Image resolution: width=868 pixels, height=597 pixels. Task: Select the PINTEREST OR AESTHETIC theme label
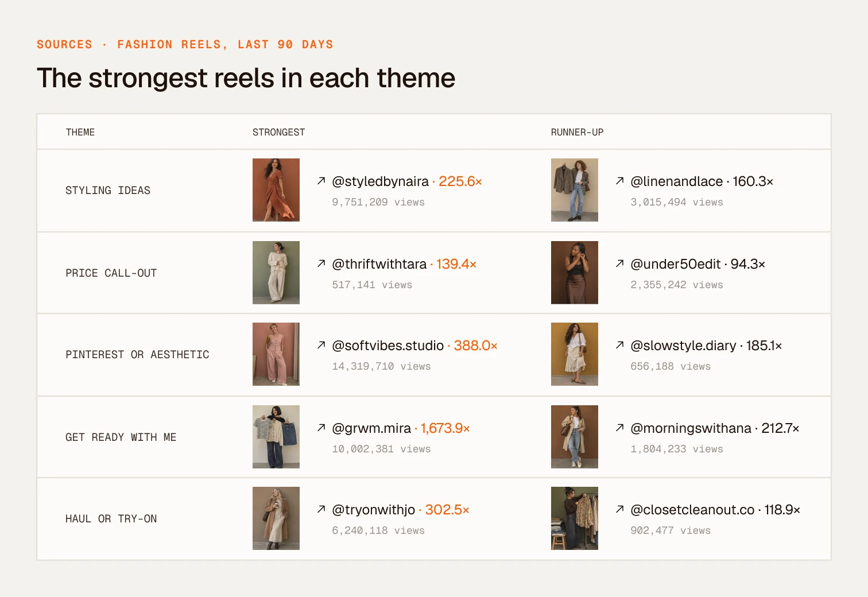point(137,355)
